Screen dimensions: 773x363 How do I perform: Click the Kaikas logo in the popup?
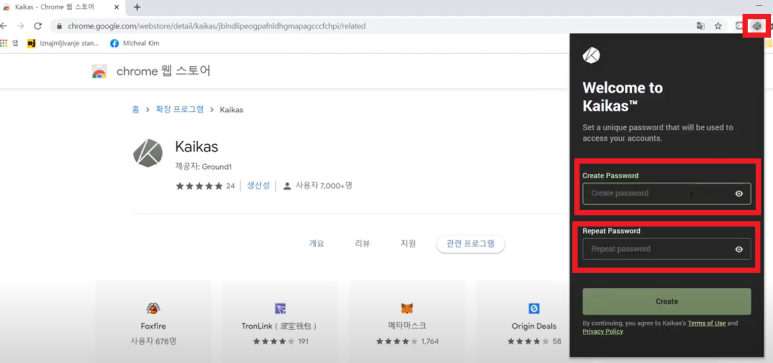point(591,55)
